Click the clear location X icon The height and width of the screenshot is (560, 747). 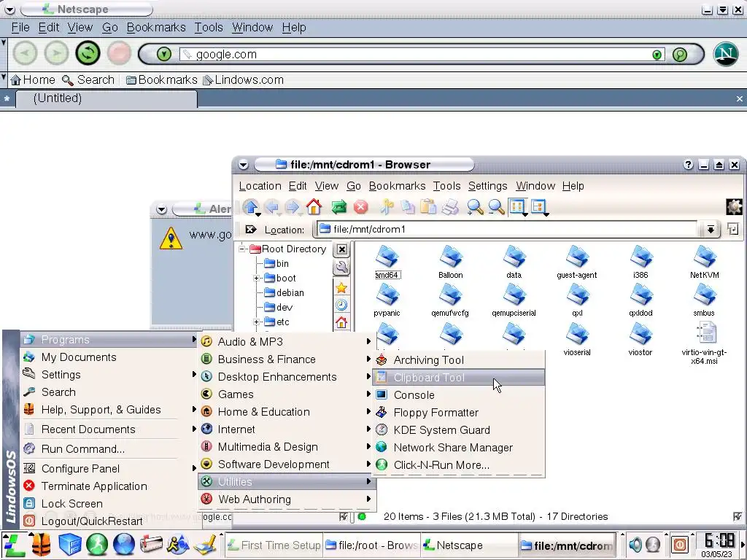click(251, 230)
